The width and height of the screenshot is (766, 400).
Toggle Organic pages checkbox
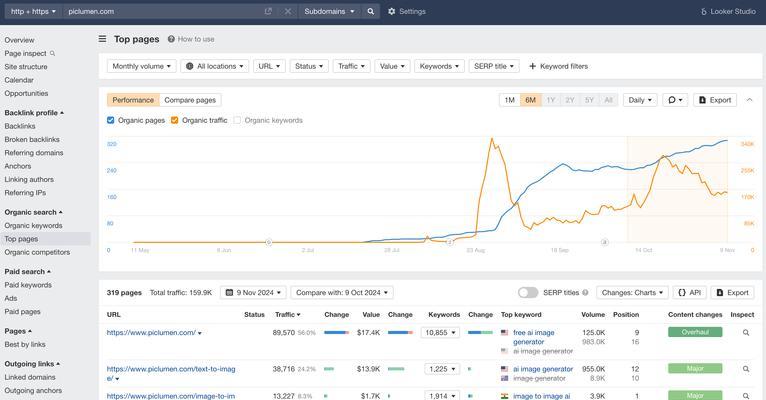pyautogui.click(x=110, y=120)
